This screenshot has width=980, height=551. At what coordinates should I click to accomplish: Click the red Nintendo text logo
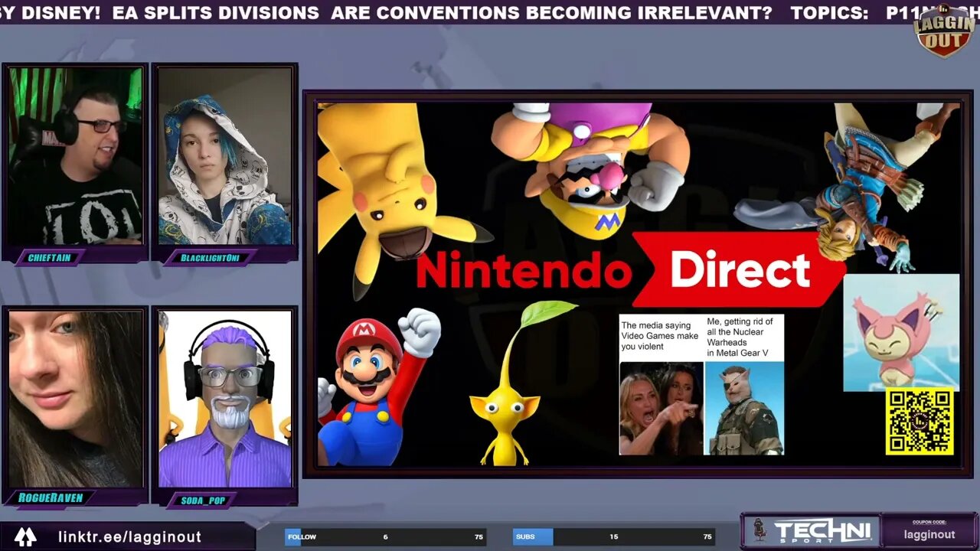point(524,272)
